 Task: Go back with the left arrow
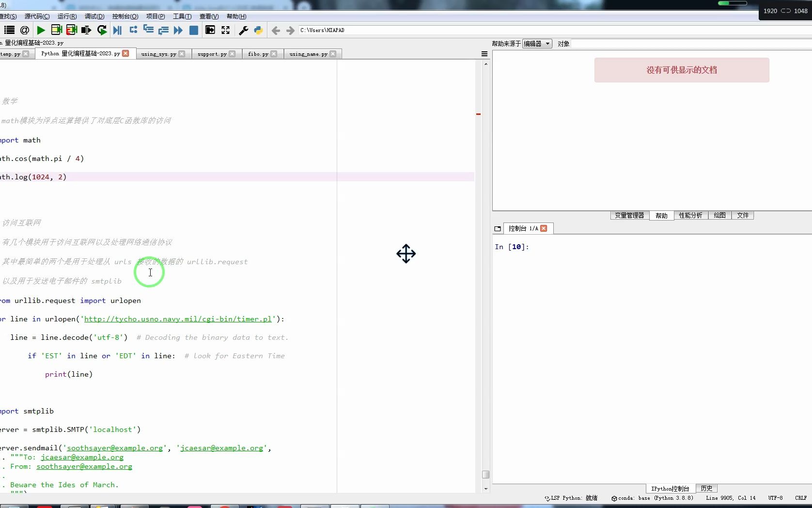(x=276, y=31)
